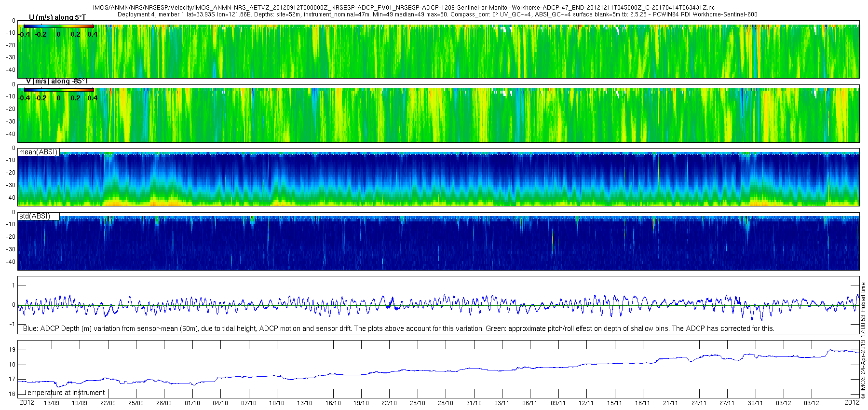Viewport: 868px width, 410px height.
Task: Click the -20 depth tick in mean(ABSI) panel
Action: [10, 173]
